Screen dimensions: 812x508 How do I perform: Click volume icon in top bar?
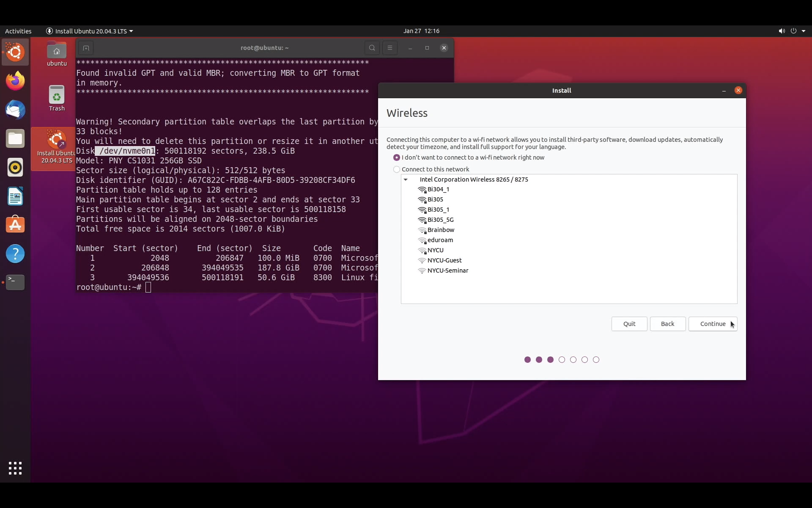coord(782,31)
